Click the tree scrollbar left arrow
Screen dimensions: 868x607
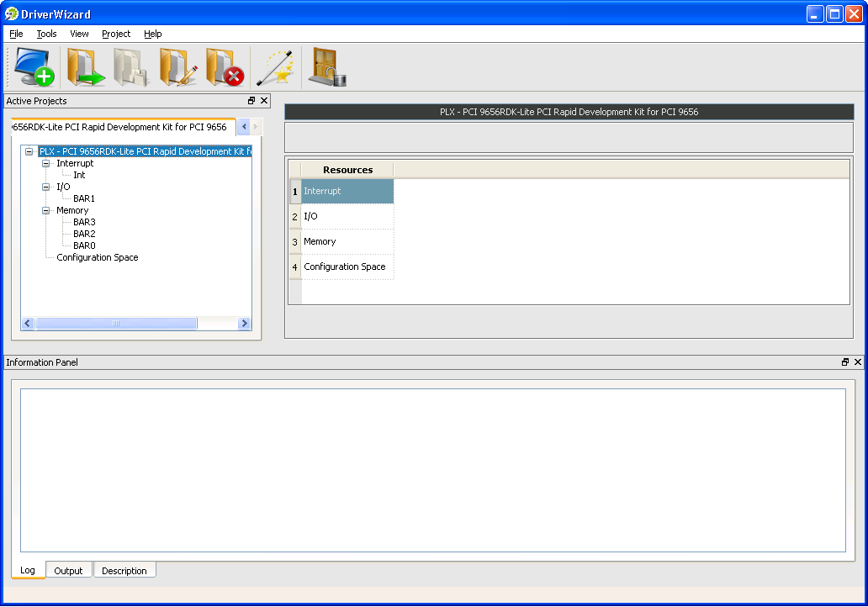pyautogui.click(x=28, y=323)
